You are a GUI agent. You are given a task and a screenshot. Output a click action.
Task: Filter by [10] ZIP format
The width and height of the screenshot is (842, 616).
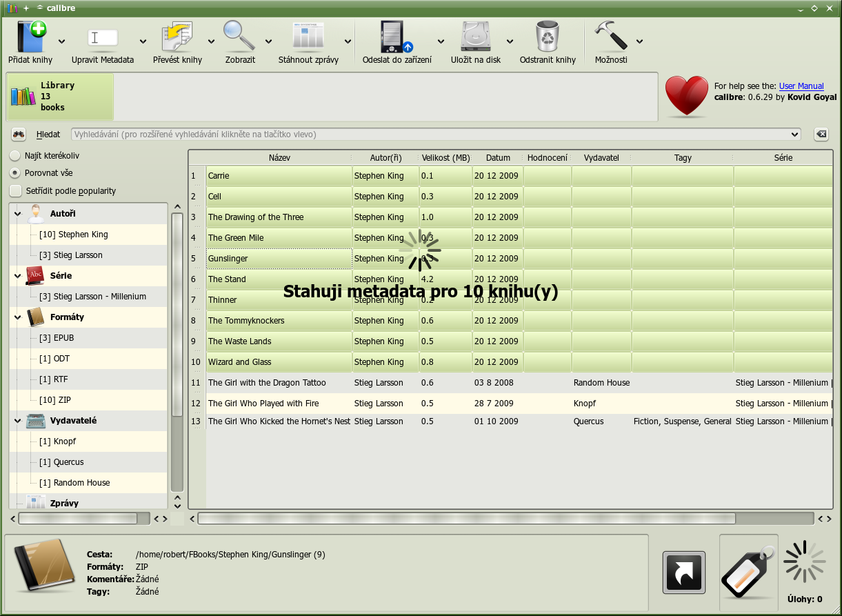pos(55,400)
